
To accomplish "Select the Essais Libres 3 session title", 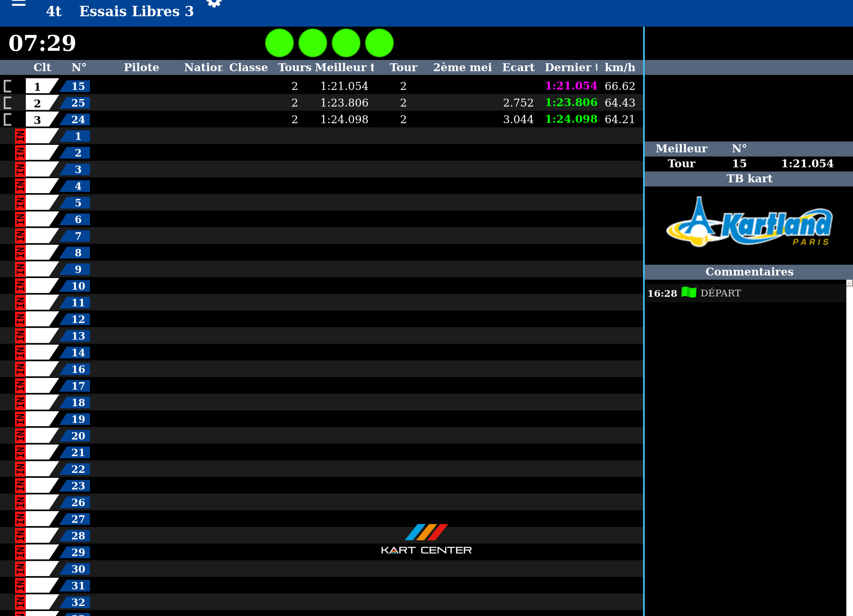I will 136,11.
